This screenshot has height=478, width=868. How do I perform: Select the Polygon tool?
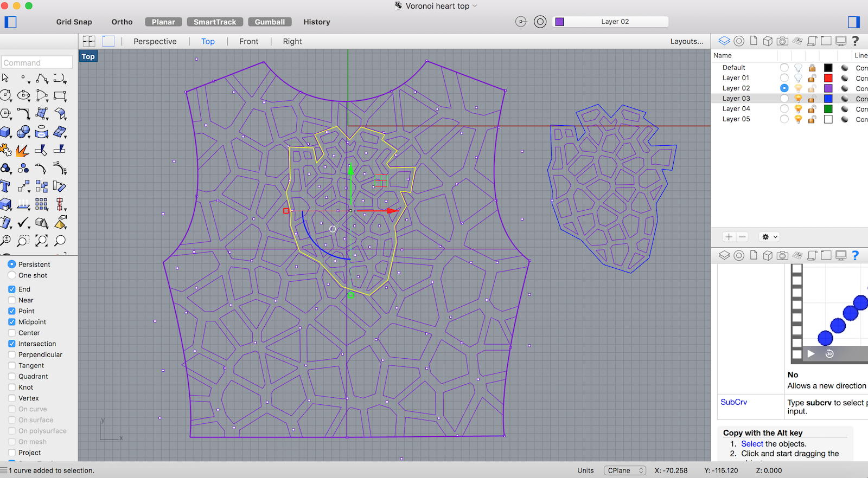[x=6, y=114]
